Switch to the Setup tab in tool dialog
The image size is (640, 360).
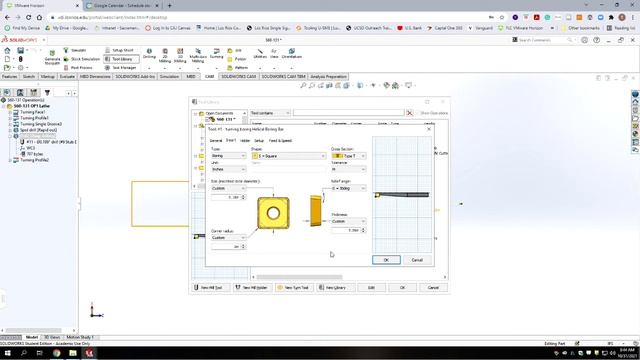click(x=259, y=140)
